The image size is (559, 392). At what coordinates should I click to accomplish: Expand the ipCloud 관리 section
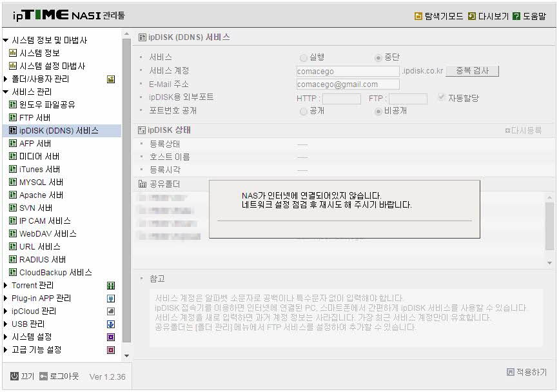[x=5, y=311]
